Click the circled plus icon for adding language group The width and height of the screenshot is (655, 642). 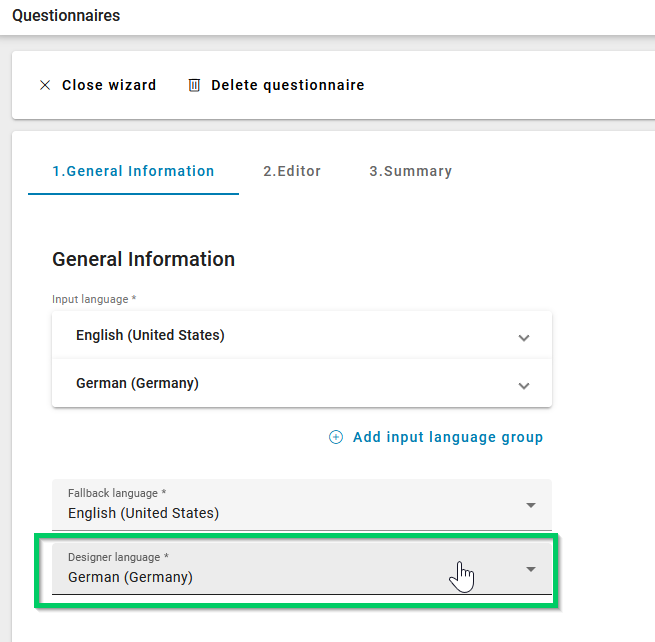coord(336,437)
